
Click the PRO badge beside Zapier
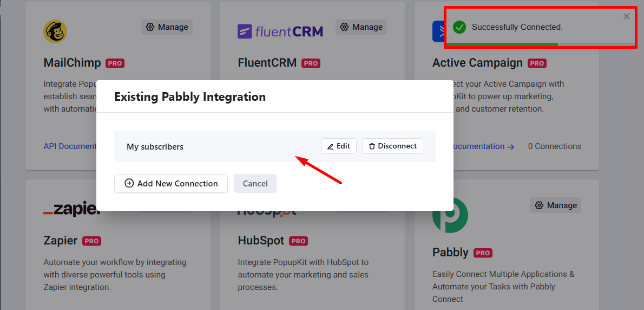pos(91,241)
